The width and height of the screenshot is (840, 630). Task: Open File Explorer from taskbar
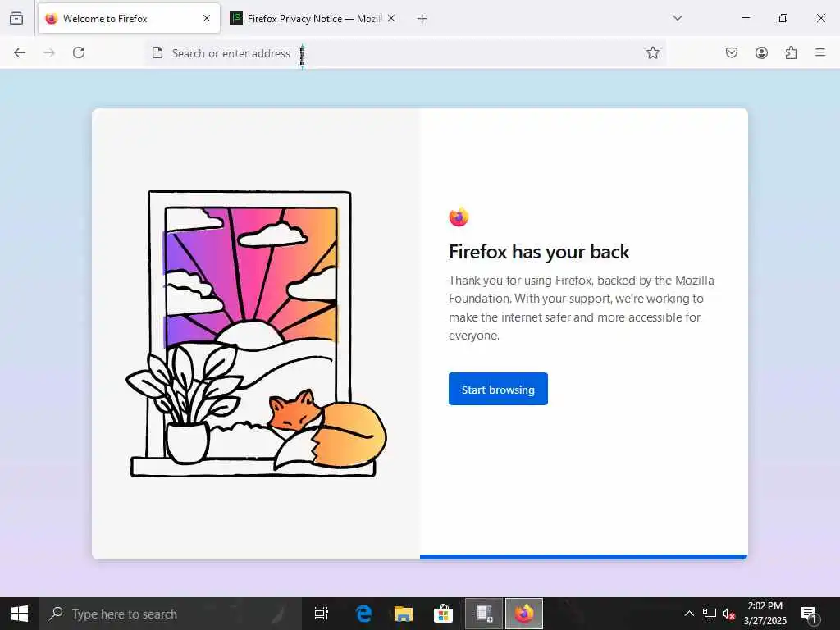coord(404,614)
